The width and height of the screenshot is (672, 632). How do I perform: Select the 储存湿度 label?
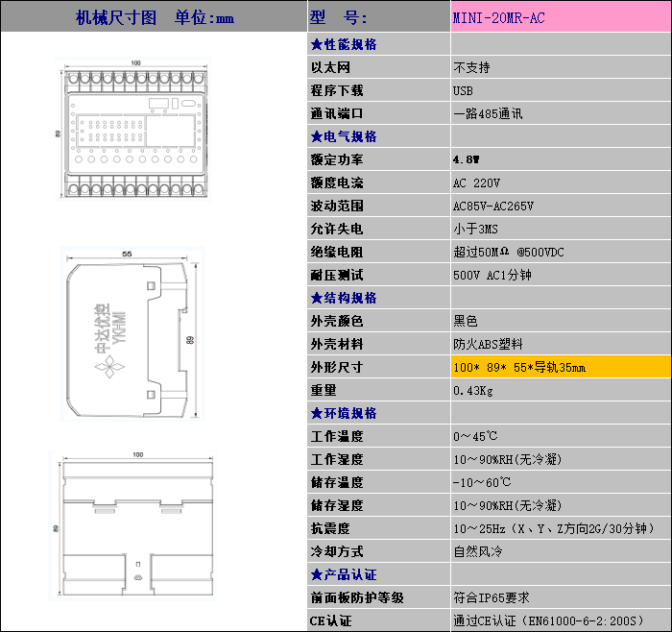coord(337,505)
